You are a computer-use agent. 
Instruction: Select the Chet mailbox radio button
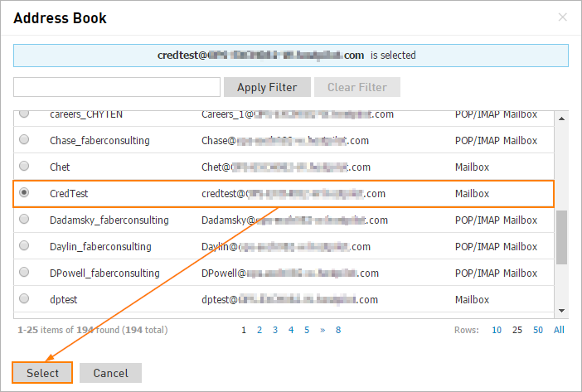24,166
